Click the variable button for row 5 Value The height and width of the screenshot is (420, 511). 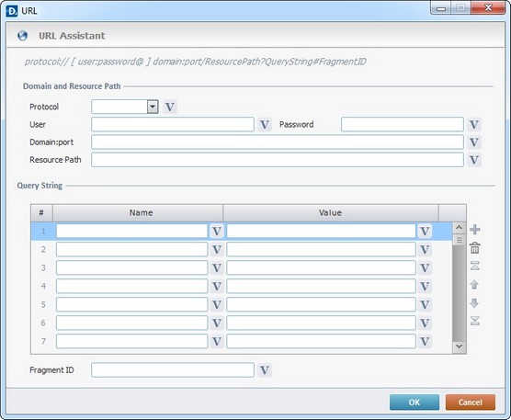pos(425,304)
